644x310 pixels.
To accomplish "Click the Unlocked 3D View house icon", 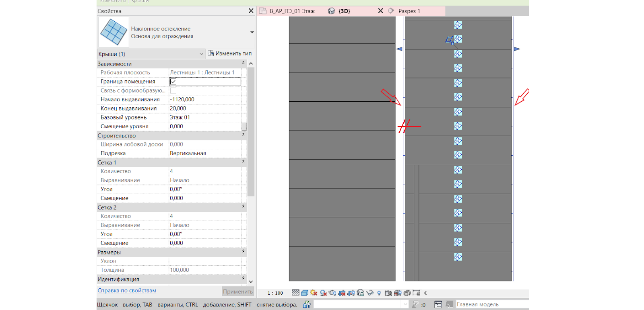I will coord(360,293).
